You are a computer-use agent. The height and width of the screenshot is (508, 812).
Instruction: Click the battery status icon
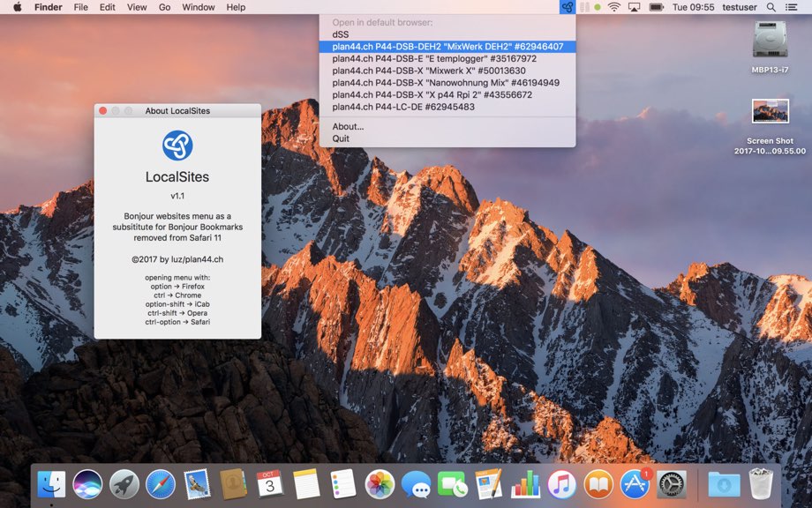[656, 7]
